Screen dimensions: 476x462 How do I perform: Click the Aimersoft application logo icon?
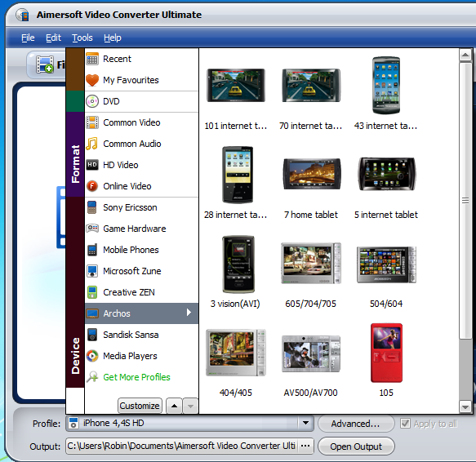pyautogui.click(x=23, y=15)
